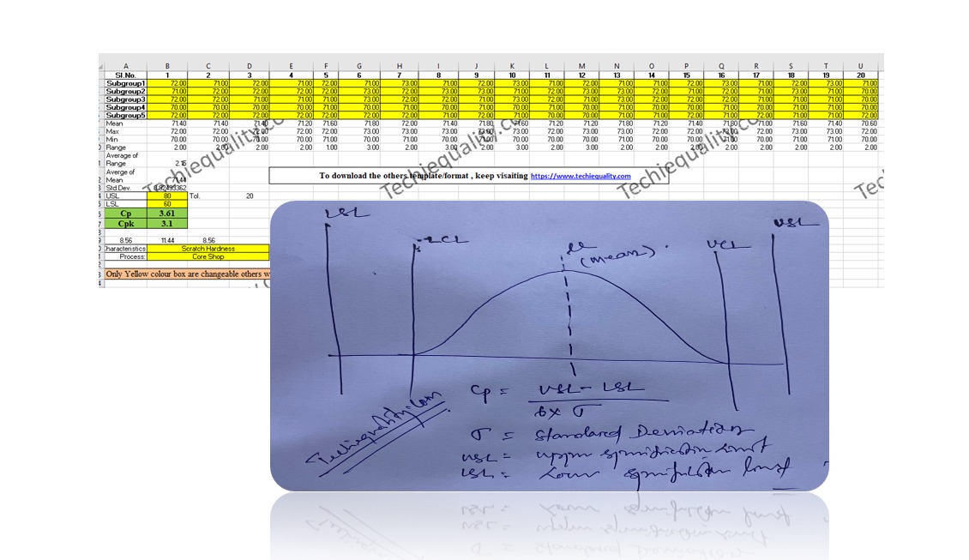Select column header B
This screenshot has width=969, height=560.
point(166,63)
